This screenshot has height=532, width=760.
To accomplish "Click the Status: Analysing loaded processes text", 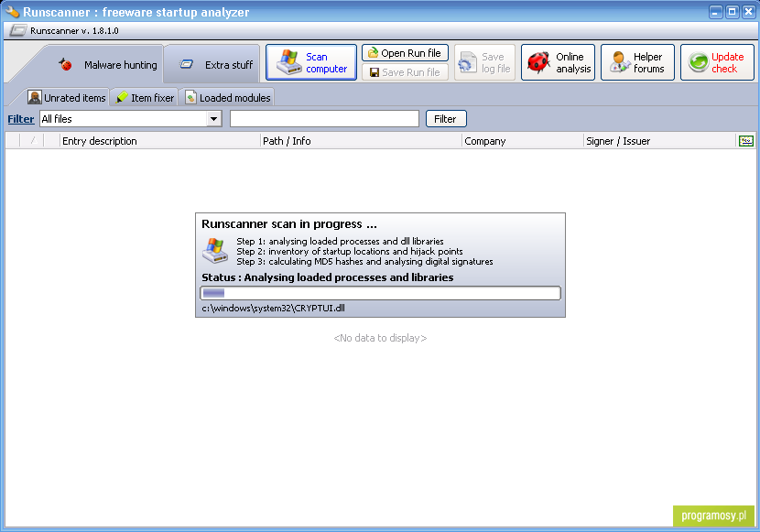I will 328,277.
